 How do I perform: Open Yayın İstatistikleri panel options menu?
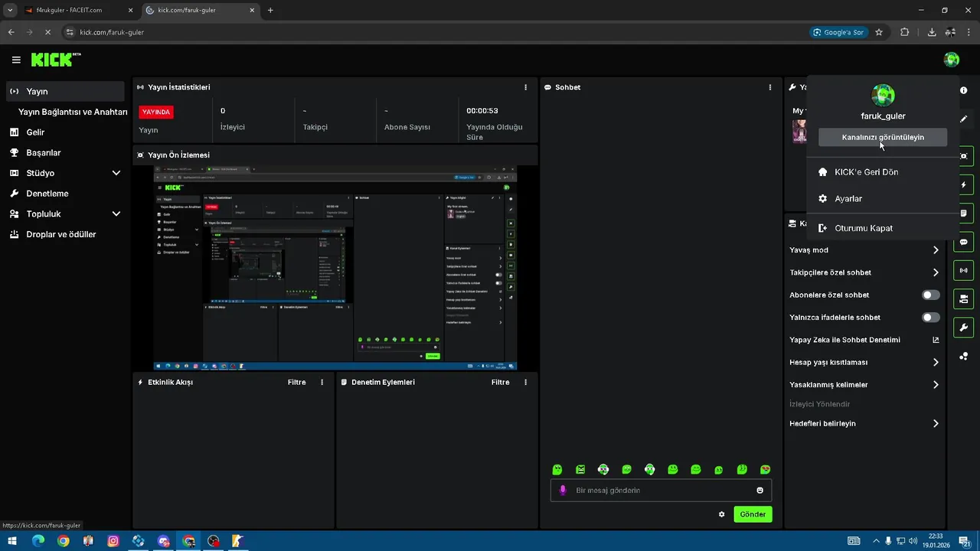pyautogui.click(x=525, y=87)
